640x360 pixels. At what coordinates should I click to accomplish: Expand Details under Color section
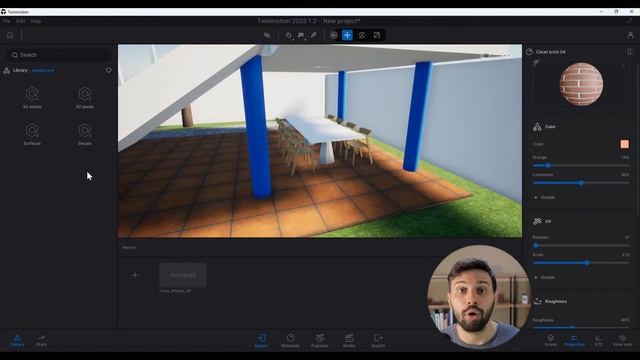tap(544, 197)
